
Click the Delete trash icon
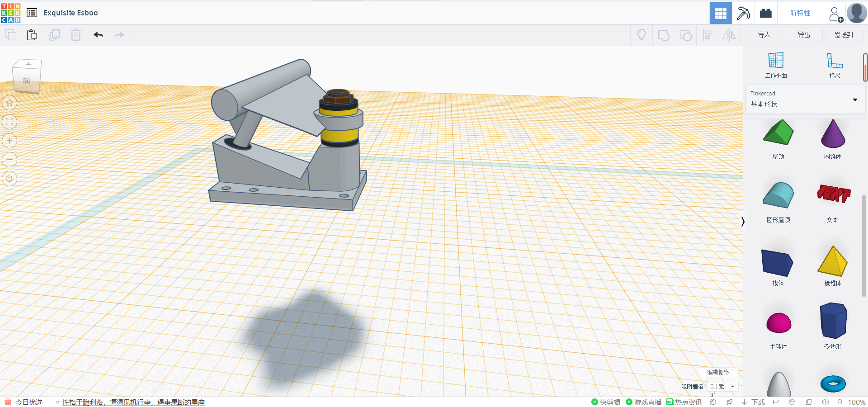[76, 35]
